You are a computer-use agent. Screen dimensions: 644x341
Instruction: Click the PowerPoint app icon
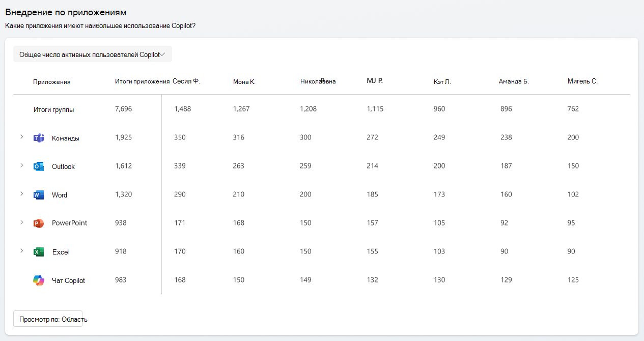coord(39,223)
